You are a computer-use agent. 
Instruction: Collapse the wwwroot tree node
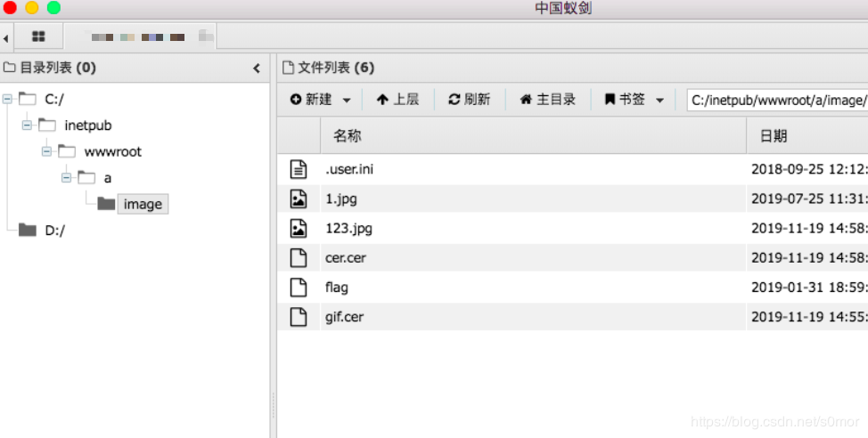pyautogui.click(x=46, y=151)
